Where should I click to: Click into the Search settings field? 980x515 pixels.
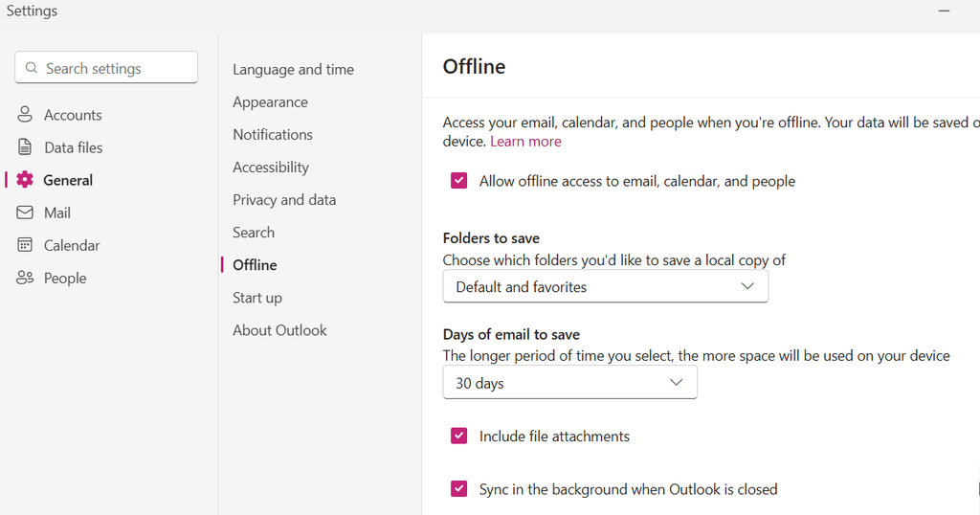point(106,68)
